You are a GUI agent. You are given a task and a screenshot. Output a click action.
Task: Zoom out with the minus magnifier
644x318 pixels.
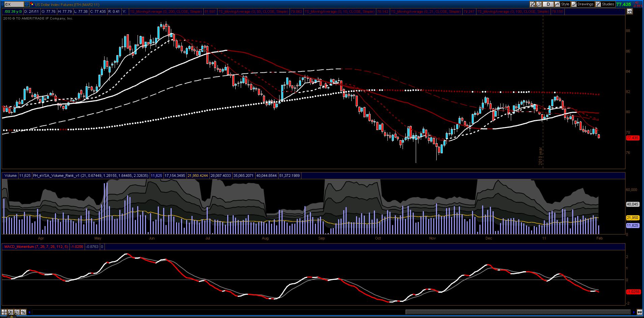[17, 312]
